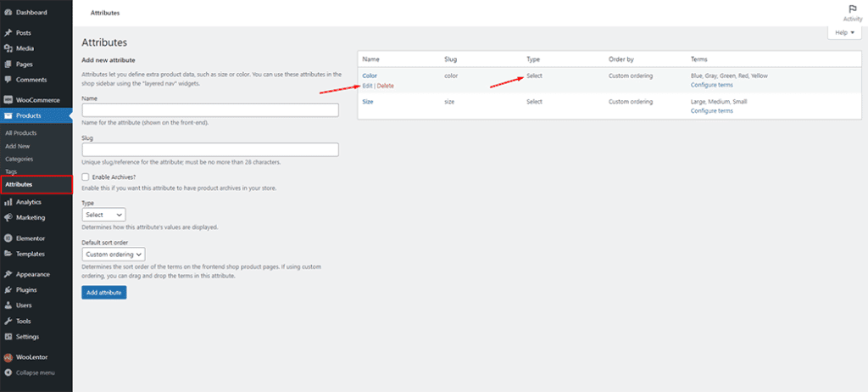868x392 pixels.
Task: Open Posts via its pin icon
Action: tap(8, 33)
